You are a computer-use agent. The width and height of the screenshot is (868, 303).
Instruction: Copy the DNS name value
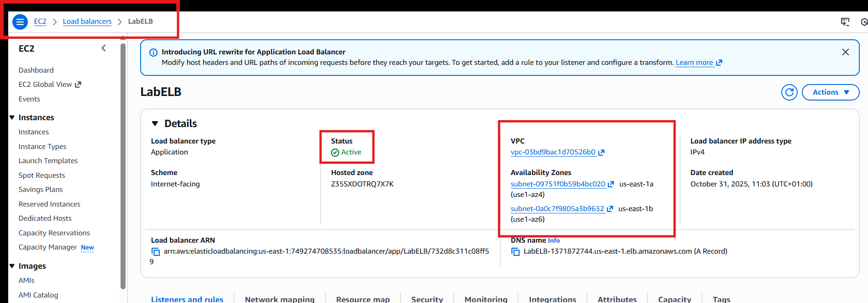click(516, 252)
